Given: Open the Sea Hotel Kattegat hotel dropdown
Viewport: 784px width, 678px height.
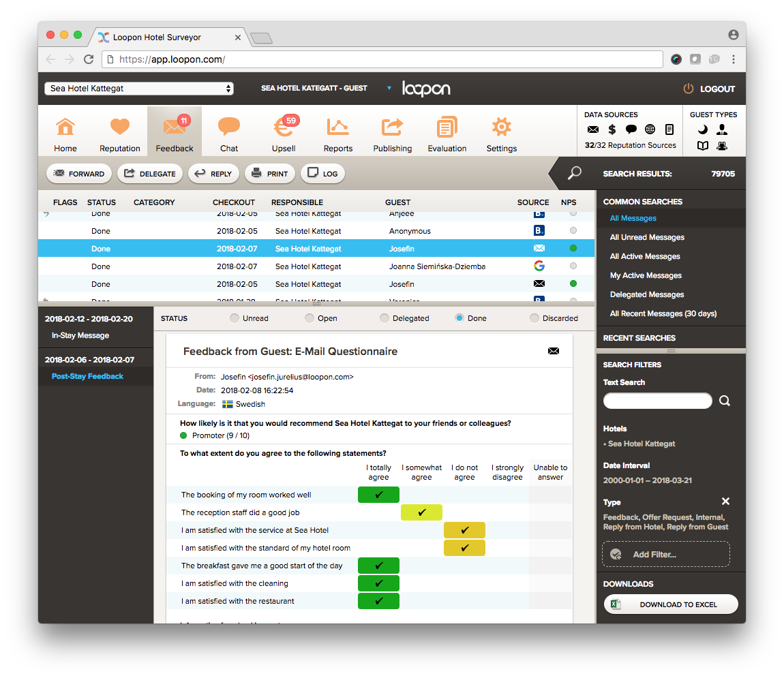Looking at the screenshot, I should pyautogui.click(x=139, y=89).
